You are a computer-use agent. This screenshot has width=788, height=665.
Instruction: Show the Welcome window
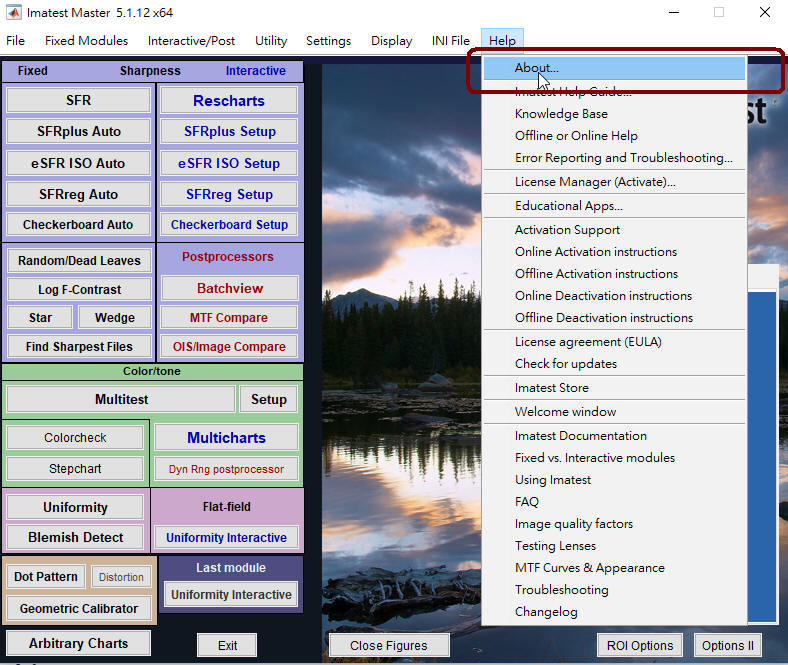614,412
